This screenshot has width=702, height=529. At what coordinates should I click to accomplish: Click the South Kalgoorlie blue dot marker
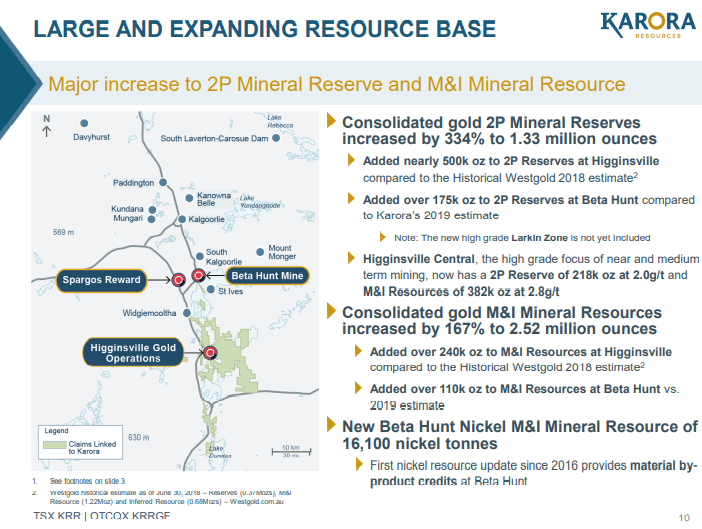(x=200, y=256)
